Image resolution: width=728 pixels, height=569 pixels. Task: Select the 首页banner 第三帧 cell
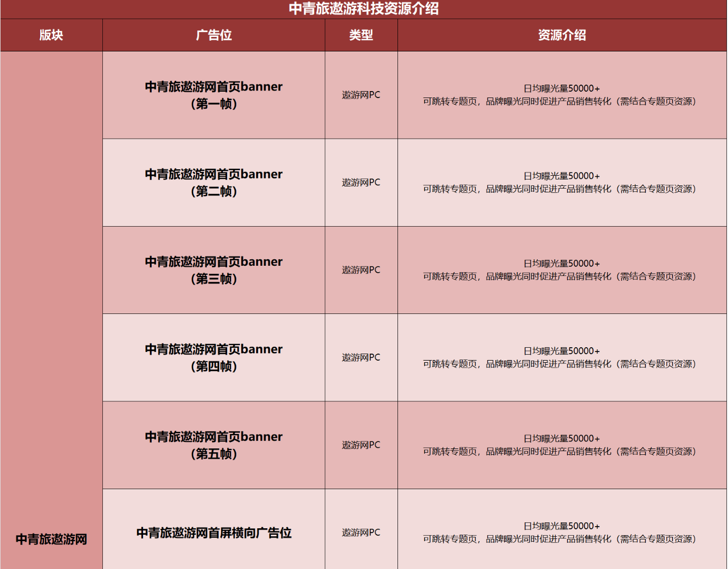click(214, 270)
